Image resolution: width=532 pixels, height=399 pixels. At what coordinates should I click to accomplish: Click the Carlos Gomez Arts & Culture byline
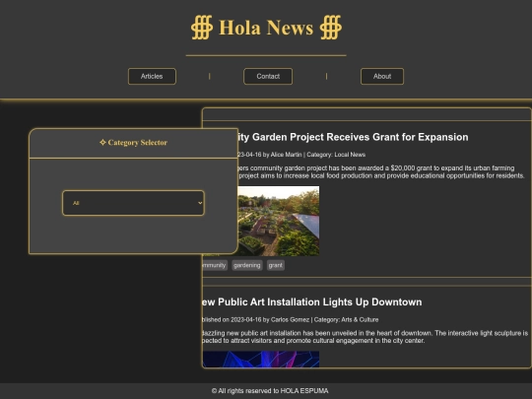pyautogui.click(x=291, y=319)
